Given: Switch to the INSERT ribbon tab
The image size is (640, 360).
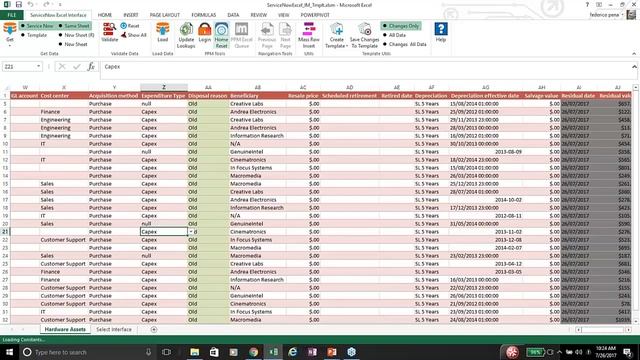Looking at the screenshot, I should point(131,15).
